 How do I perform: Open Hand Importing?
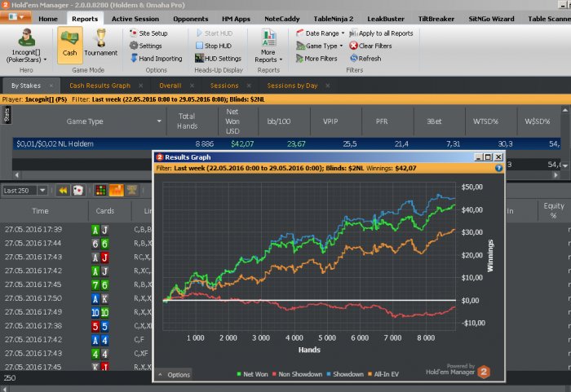[x=157, y=59]
